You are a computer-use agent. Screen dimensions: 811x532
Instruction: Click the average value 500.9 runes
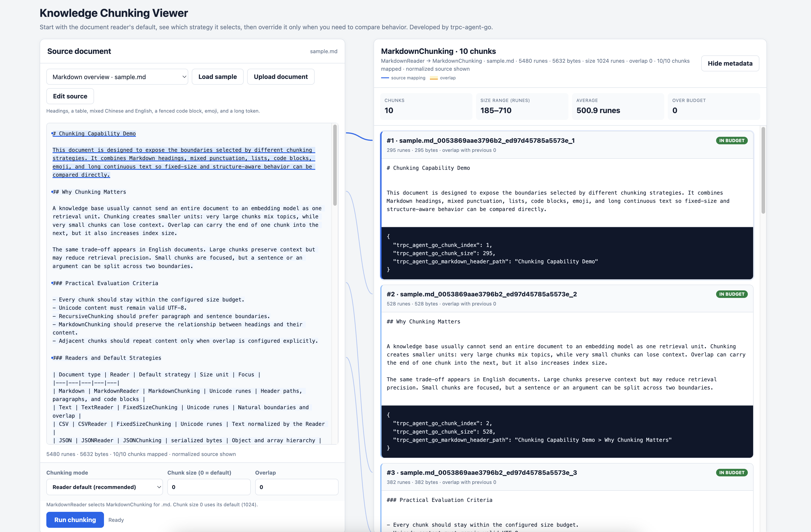click(x=598, y=110)
